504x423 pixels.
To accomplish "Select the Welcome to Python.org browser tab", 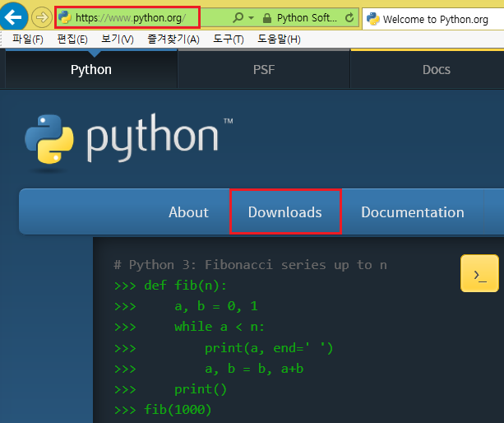I will tap(433, 19).
